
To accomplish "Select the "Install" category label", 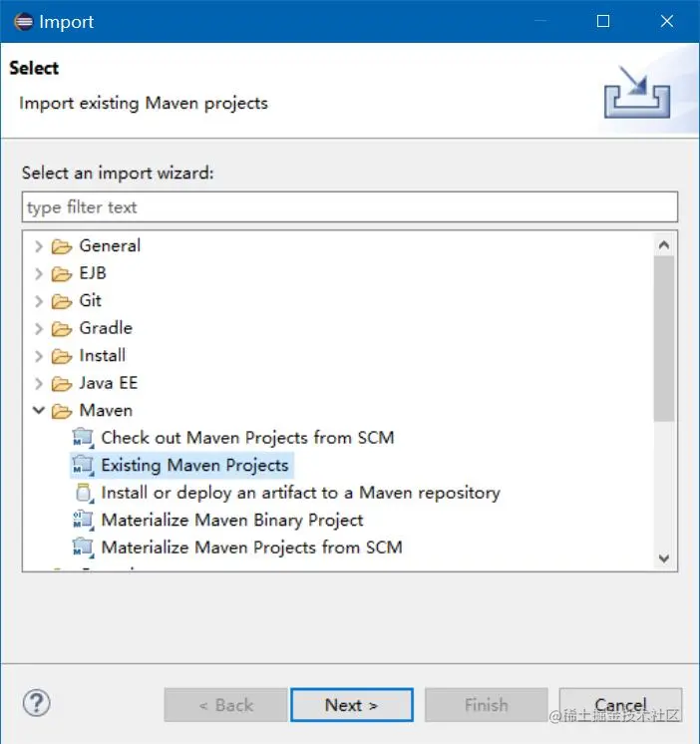I will pos(103,356).
